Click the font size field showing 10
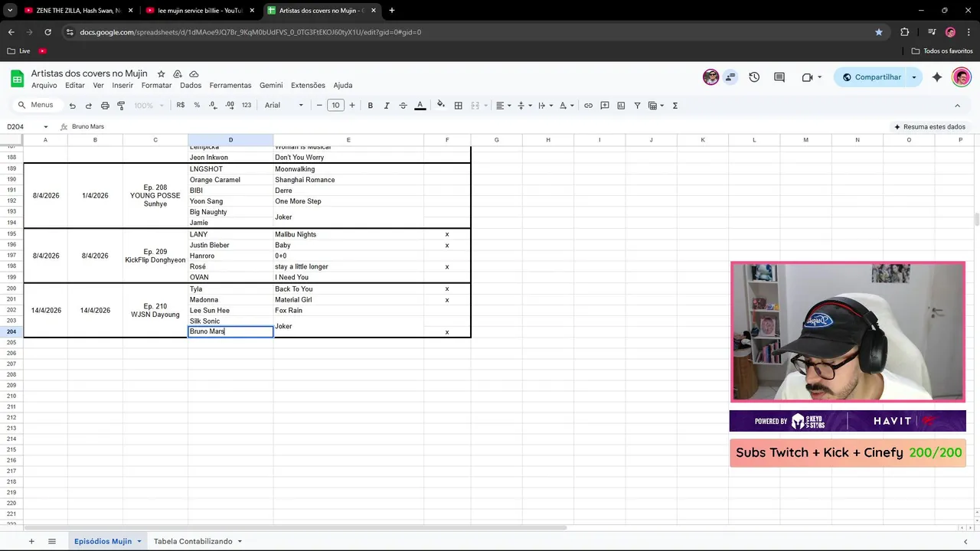The height and width of the screenshot is (551, 980). click(x=335, y=106)
